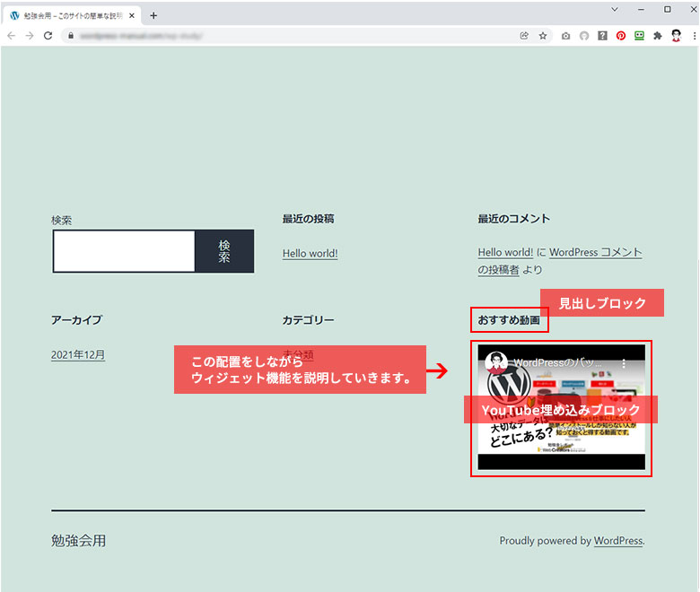Open the share page icon
This screenshot has width=700, height=592.
pyautogui.click(x=524, y=36)
